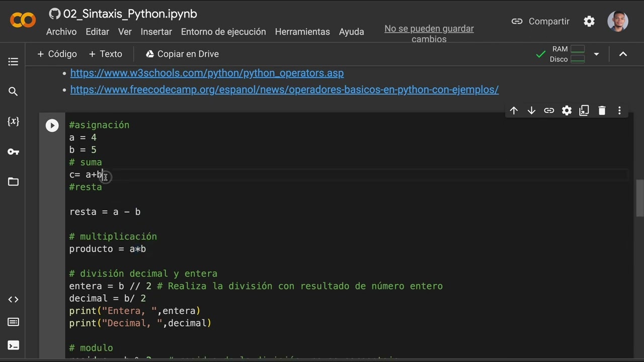The width and height of the screenshot is (644, 362).
Task: Click the No se pueden guardar cambios link
Action: 429,34
